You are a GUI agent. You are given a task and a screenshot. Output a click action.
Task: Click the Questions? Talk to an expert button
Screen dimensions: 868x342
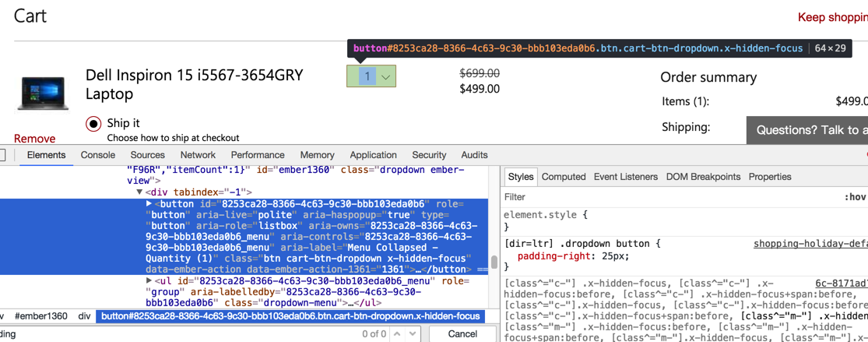coord(807,130)
